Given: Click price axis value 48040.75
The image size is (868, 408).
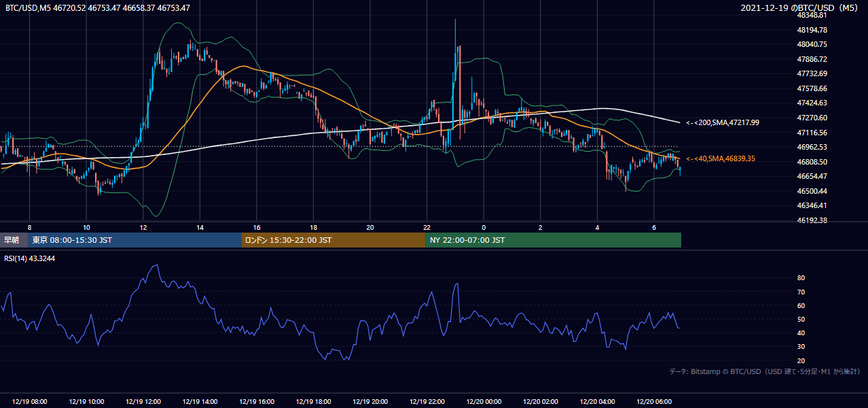Looking at the screenshot, I should [812, 44].
